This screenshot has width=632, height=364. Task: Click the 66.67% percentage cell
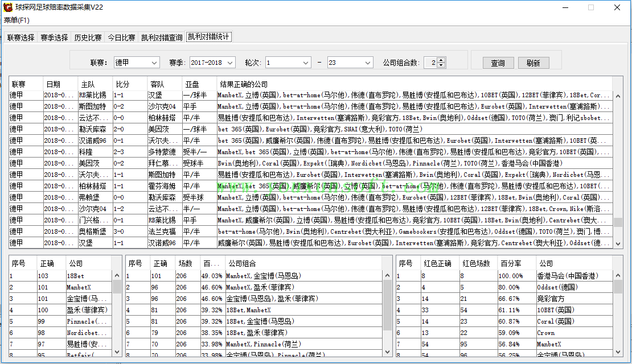click(x=517, y=299)
